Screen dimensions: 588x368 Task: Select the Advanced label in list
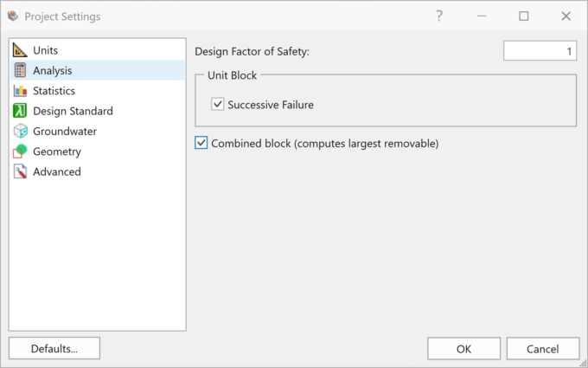[56, 171]
